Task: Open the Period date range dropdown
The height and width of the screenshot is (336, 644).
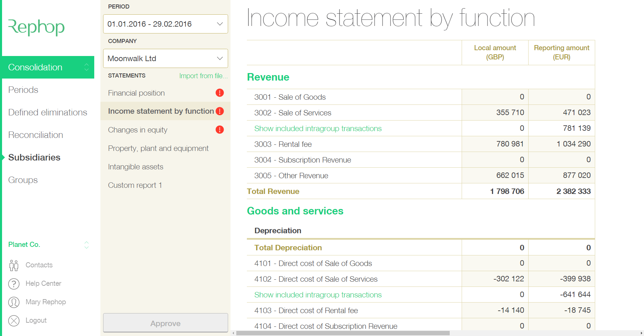Action: [x=165, y=24]
